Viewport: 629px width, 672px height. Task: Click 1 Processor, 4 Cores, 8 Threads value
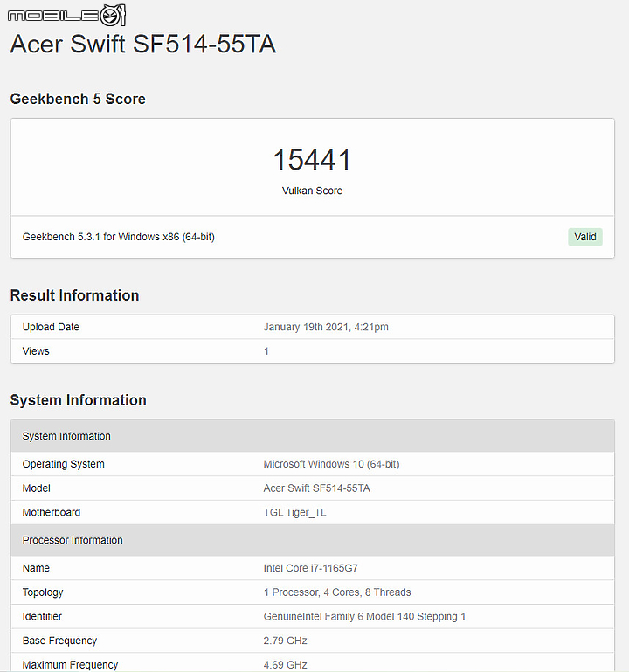tap(337, 592)
